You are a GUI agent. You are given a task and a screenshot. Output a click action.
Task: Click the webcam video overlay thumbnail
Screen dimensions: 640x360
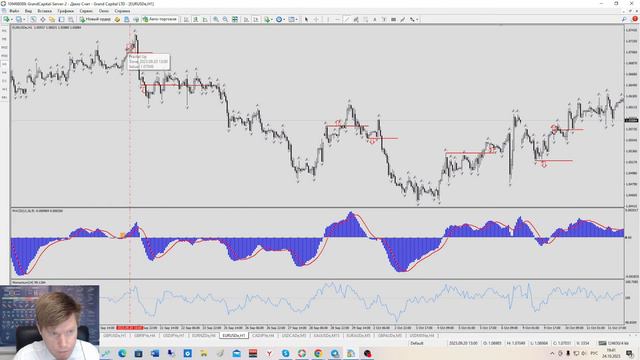[x=49, y=322]
